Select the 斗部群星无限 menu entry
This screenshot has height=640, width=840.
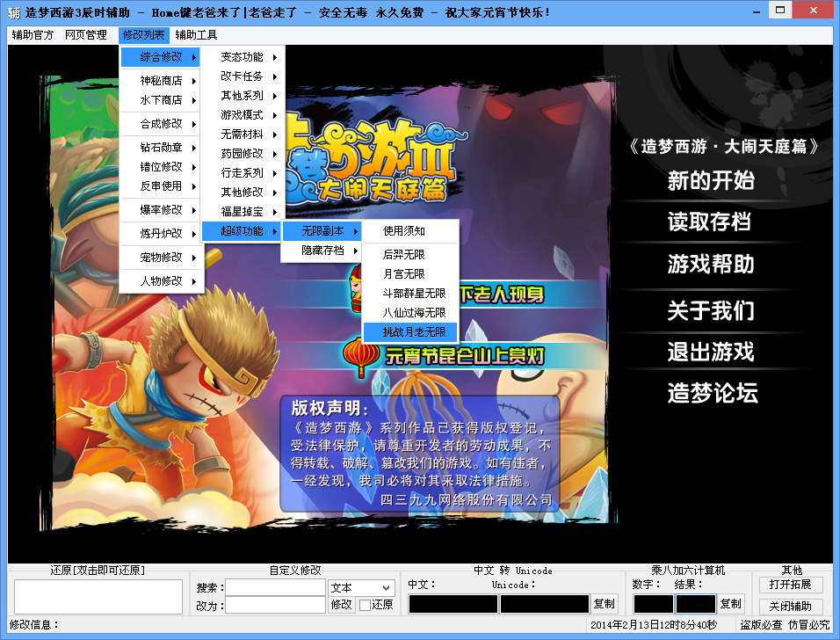(410, 294)
